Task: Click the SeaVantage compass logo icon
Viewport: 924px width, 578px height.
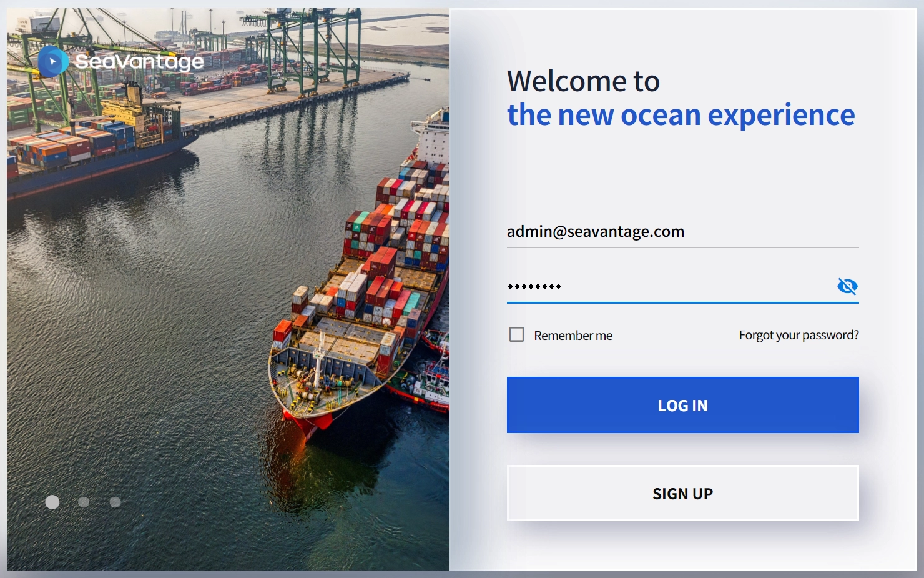Action: (x=53, y=61)
